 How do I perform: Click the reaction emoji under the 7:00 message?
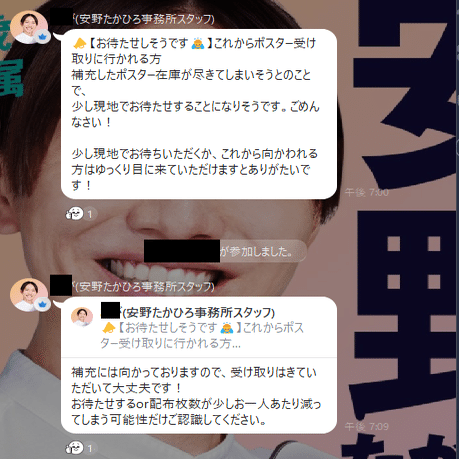click(x=74, y=213)
